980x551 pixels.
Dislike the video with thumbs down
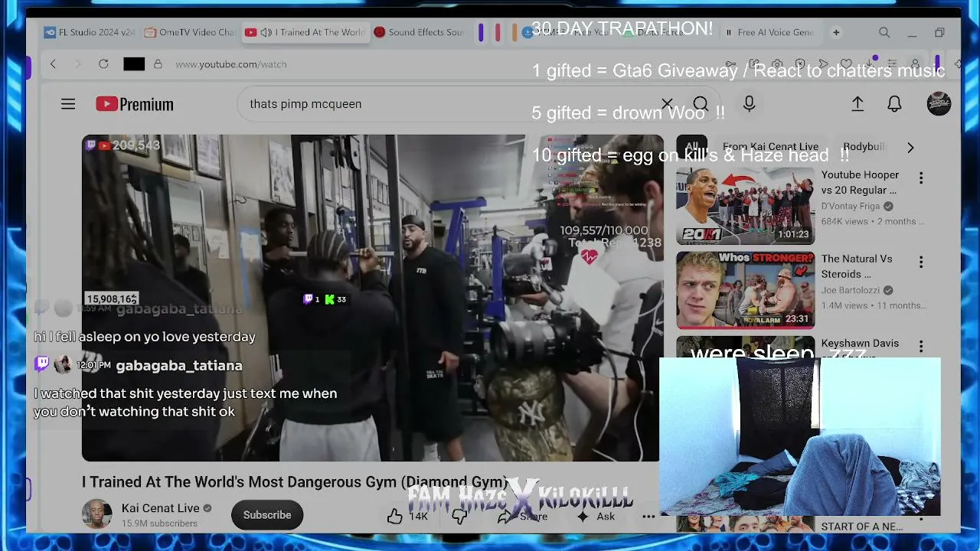(x=459, y=517)
